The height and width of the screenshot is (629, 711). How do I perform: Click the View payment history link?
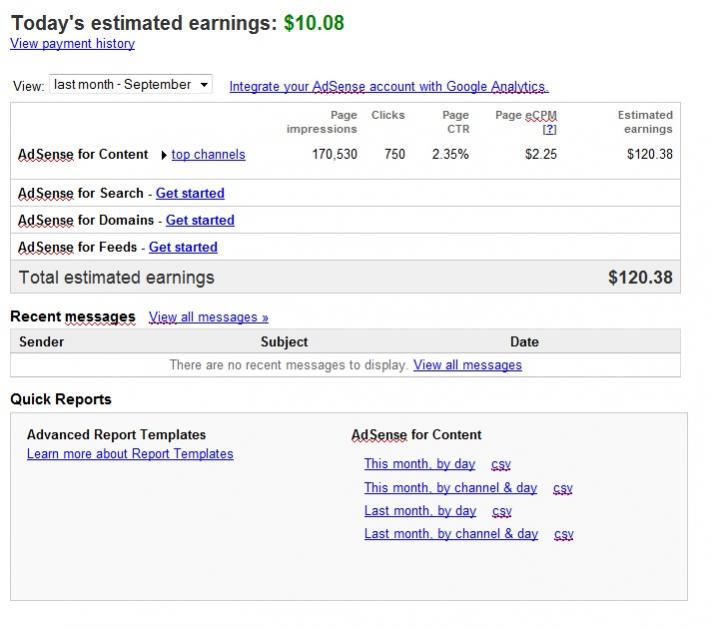72,44
